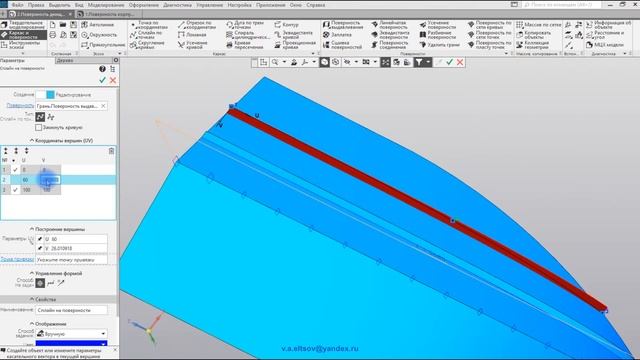Choose Сплайн по точкам tool
This screenshot has width=640, height=360.
tap(146, 35)
